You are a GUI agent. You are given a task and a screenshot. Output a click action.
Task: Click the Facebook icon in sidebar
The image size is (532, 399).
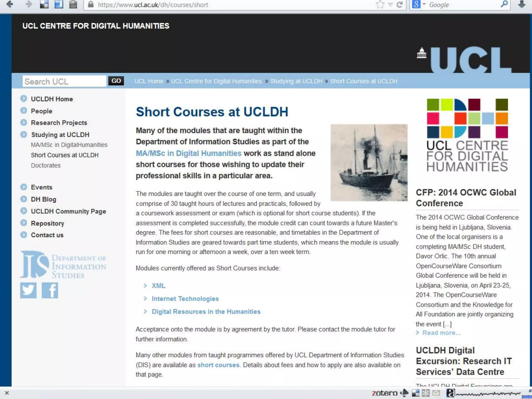click(x=50, y=290)
